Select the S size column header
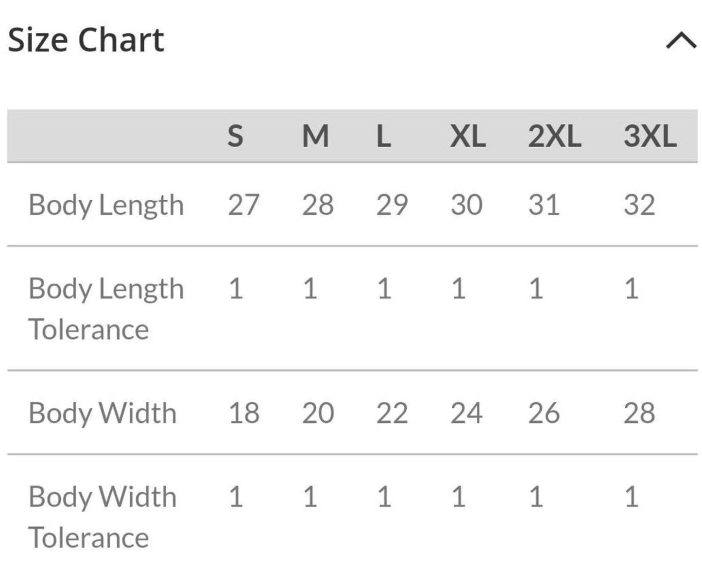The height and width of the screenshot is (588, 702). click(x=235, y=136)
